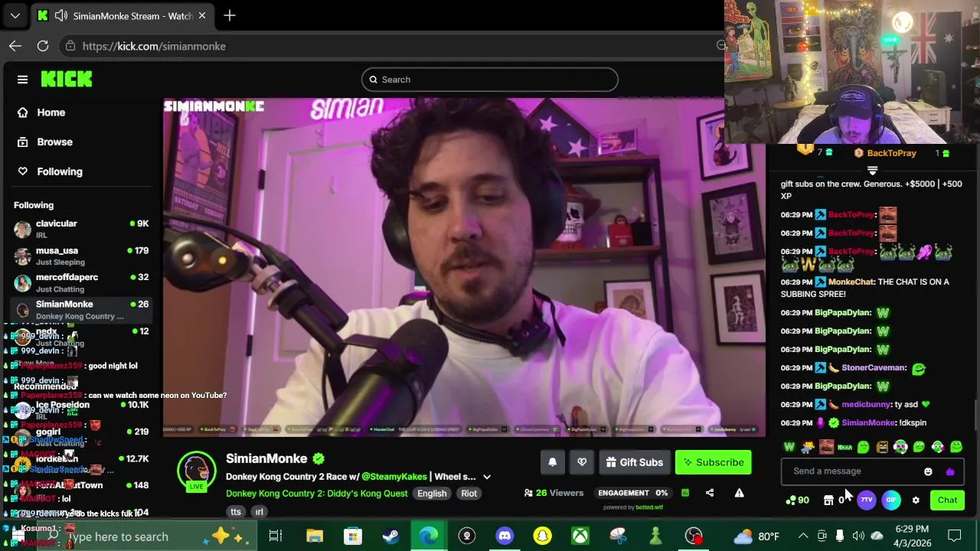Insert the headphones green character emote
This screenshot has width=980, height=551.
point(900,447)
